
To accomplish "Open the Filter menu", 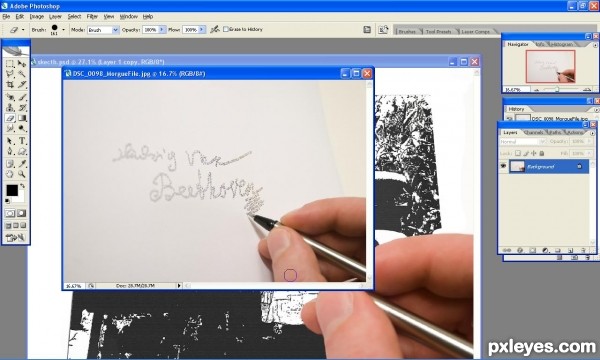I will pyautogui.click(x=92, y=16).
